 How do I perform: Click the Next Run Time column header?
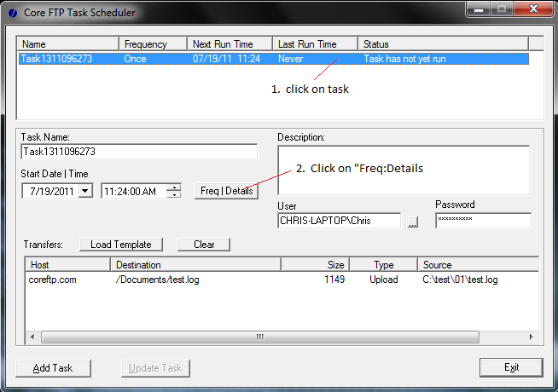click(229, 43)
